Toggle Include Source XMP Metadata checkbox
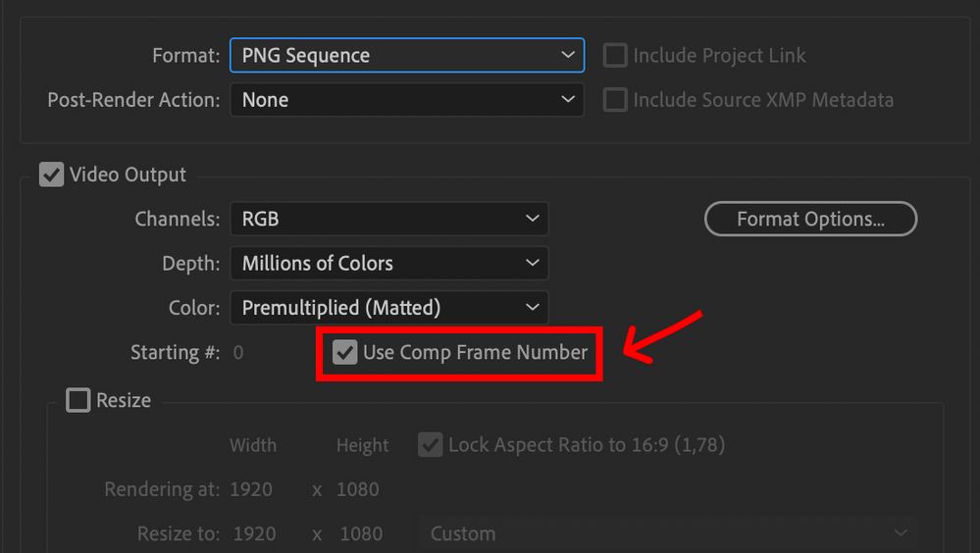The image size is (980, 553). click(x=615, y=100)
